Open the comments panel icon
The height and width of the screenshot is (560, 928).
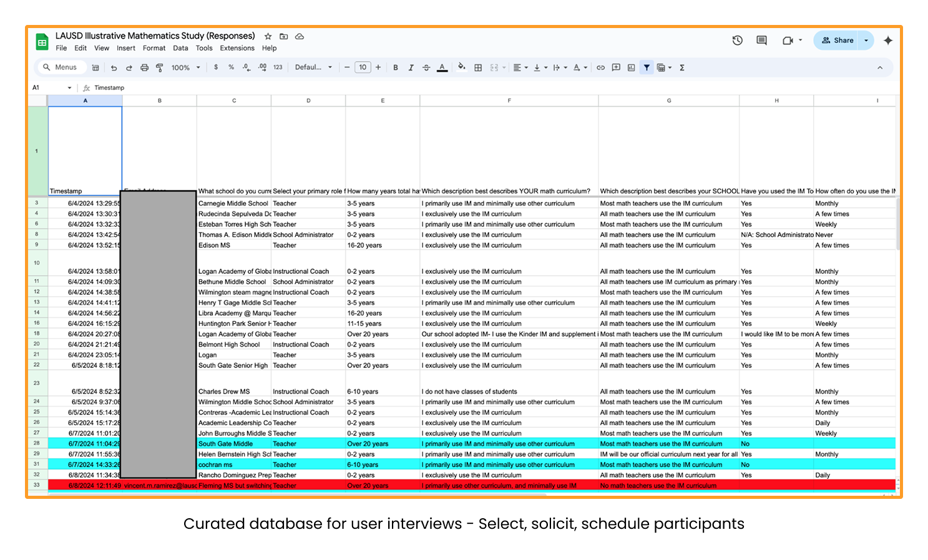pyautogui.click(x=761, y=41)
